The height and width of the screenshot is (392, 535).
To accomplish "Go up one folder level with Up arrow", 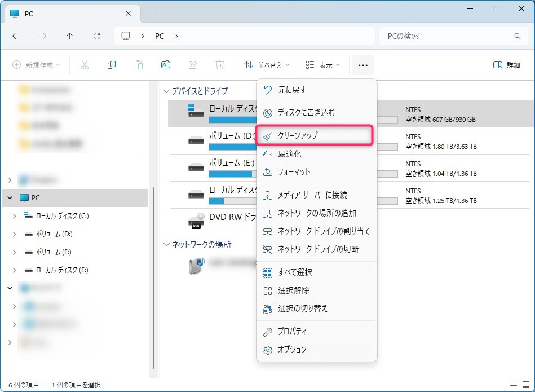I will [70, 36].
